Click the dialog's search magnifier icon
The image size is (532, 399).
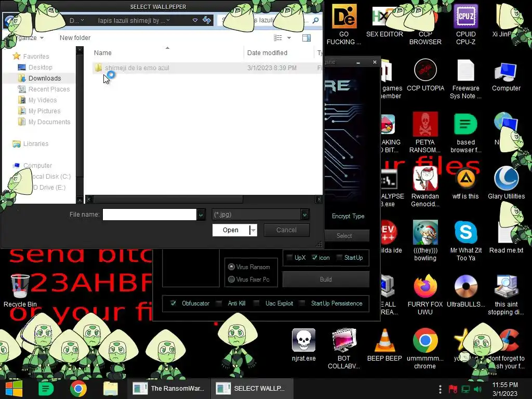tap(315, 20)
